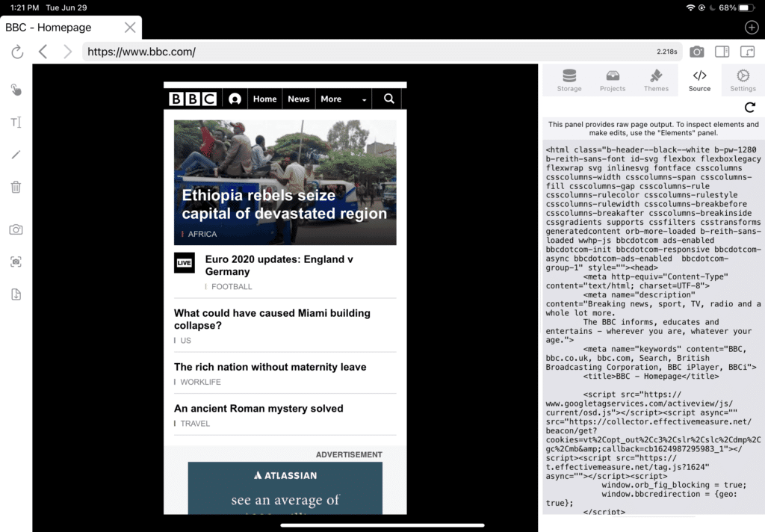This screenshot has height=532, width=765.
Task: Click the FOOTBALL section label
Action: 232,286
